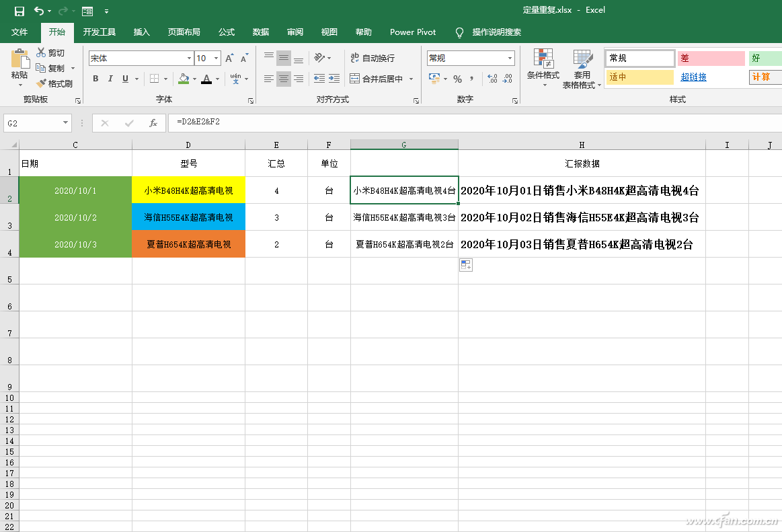Screen dimensions: 782x532
Task: Click the Paste clipboard icon
Action: click(19, 59)
